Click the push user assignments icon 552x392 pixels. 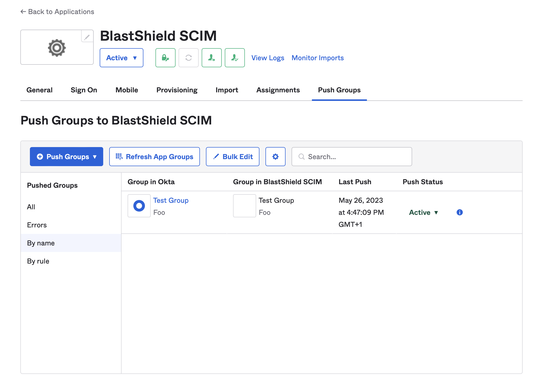pyautogui.click(x=211, y=58)
